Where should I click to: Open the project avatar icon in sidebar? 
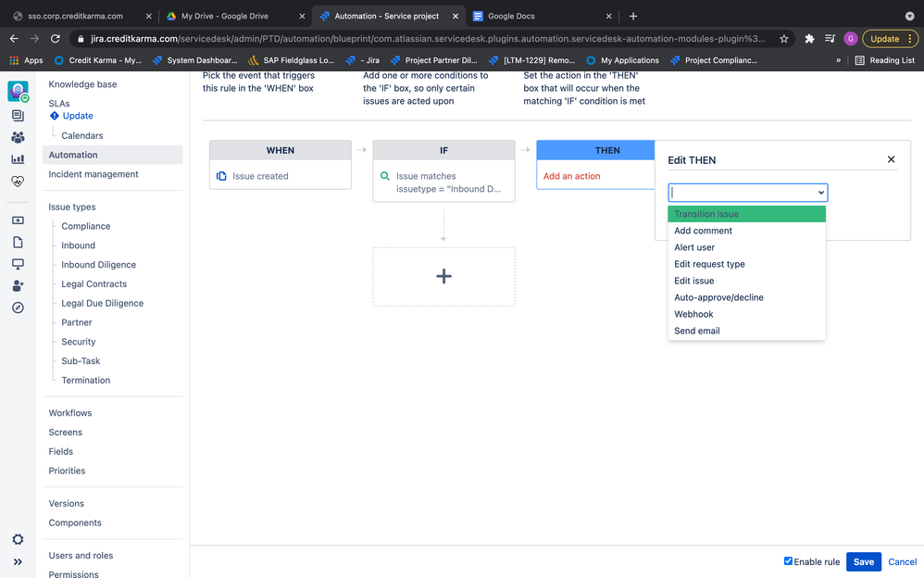click(18, 91)
